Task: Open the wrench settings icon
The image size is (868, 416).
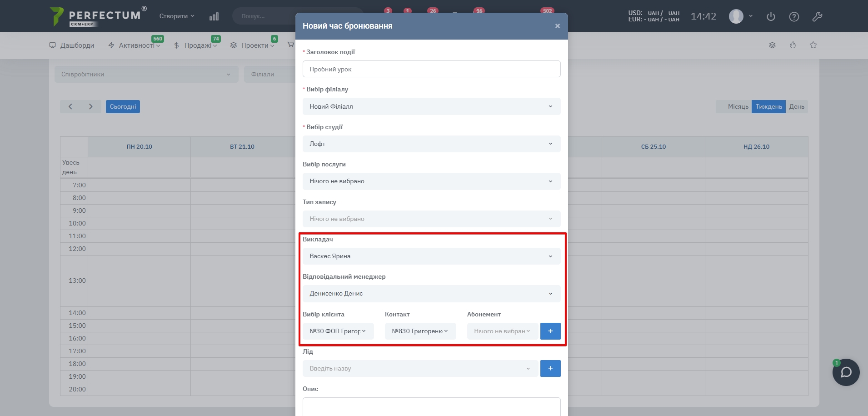Action: click(817, 17)
